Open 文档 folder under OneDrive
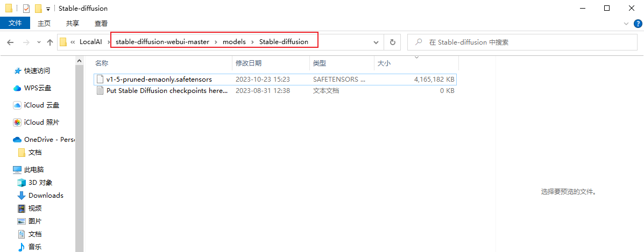The width and height of the screenshot is (644, 252). point(35,153)
